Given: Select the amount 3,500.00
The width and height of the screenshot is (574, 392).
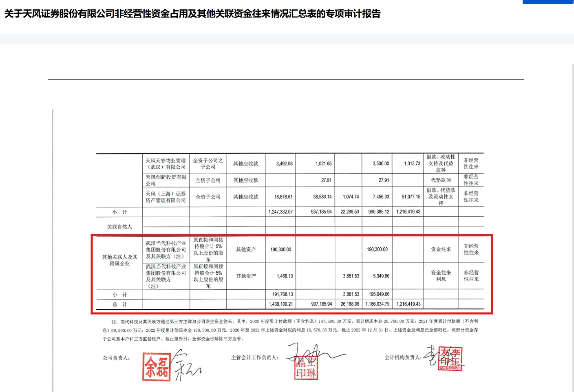Looking at the screenshot, I should (381, 164).
